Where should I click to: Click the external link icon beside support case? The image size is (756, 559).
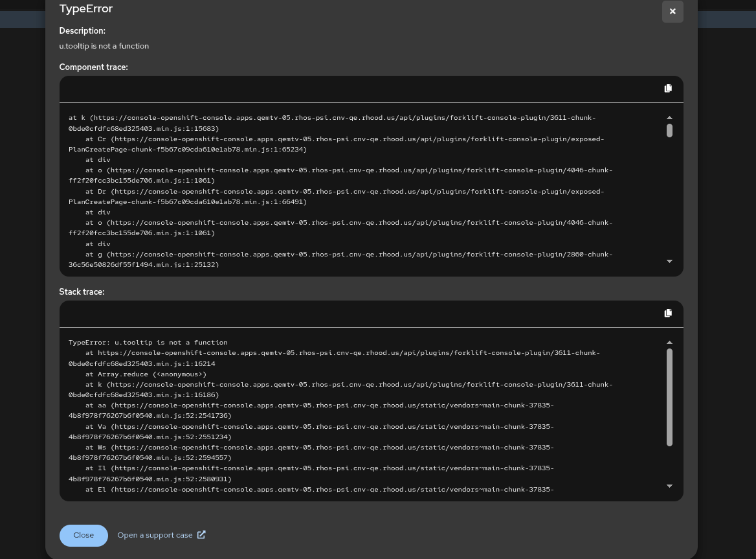coord(201,535)
